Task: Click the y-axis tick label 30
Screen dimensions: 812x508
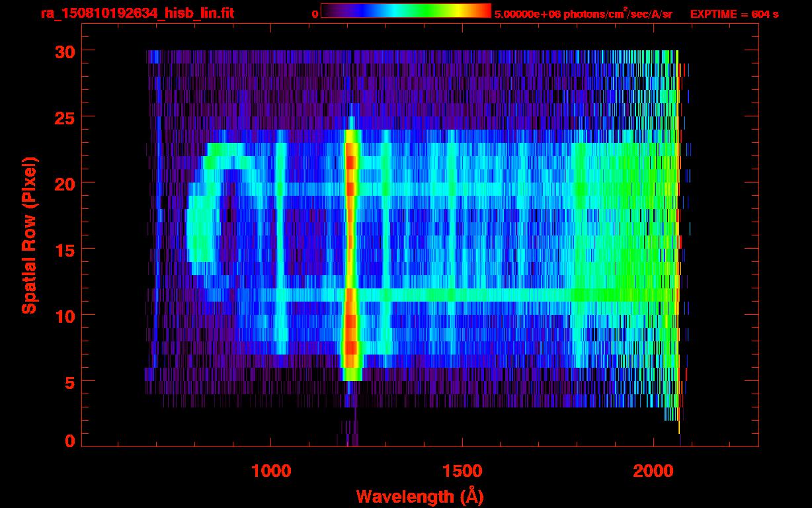Action: (x=64, y=51)
